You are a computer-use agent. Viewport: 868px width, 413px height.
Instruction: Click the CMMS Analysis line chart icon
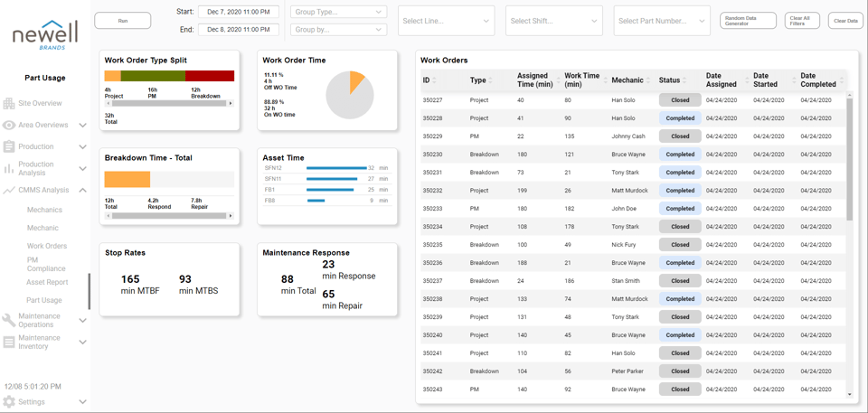(9, 191)
